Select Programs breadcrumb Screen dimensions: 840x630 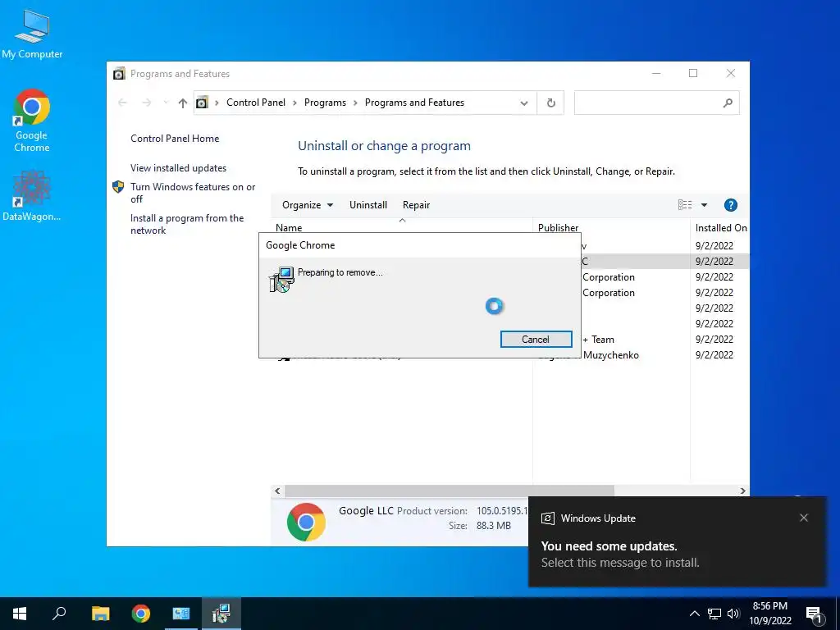pos(325,103)
